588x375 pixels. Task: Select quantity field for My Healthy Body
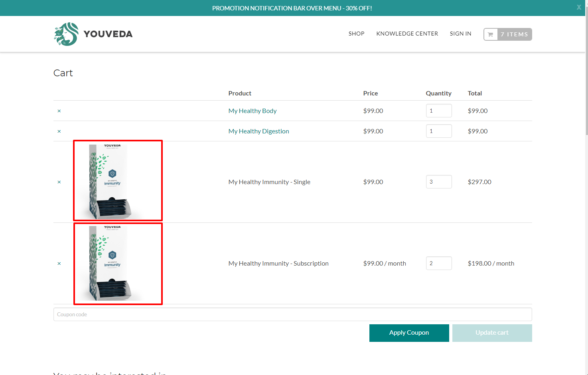tap(439, 111)
